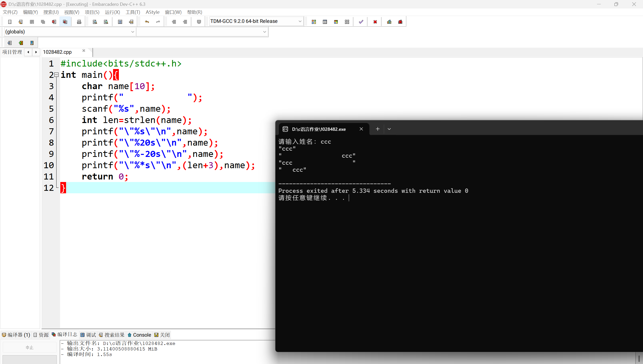
Task: Click the Undo arrow icon
Action: coord(147,22)
